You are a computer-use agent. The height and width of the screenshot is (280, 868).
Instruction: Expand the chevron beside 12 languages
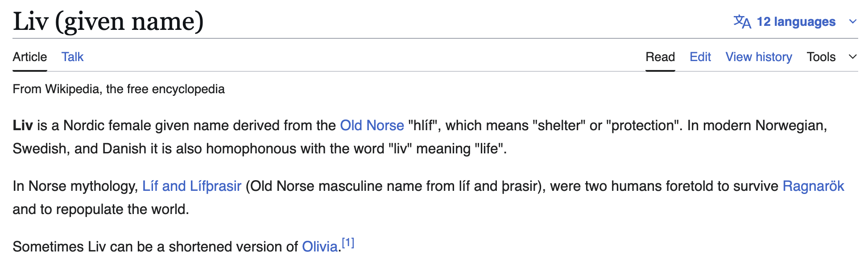(853, 21)
